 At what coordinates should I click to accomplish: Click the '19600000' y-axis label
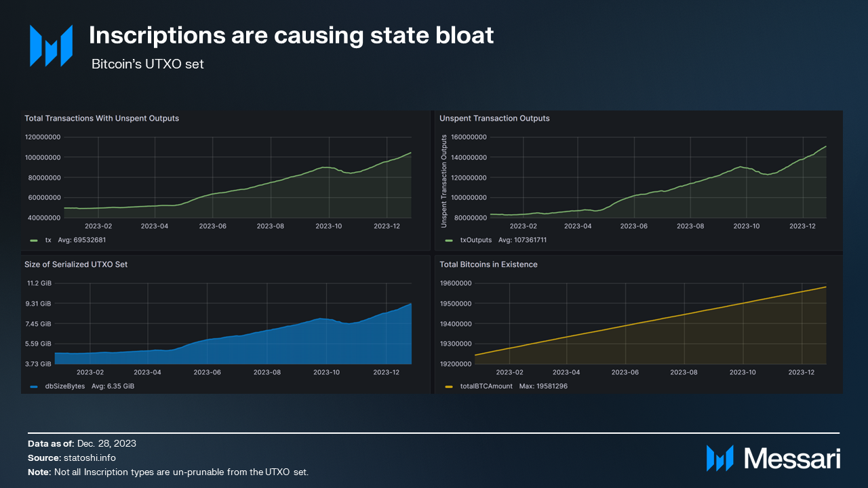coord(455,283)
